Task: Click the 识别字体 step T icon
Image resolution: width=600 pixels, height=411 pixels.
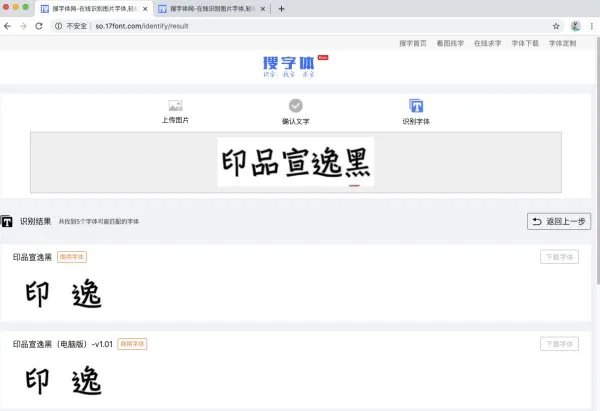Action: 416,106
